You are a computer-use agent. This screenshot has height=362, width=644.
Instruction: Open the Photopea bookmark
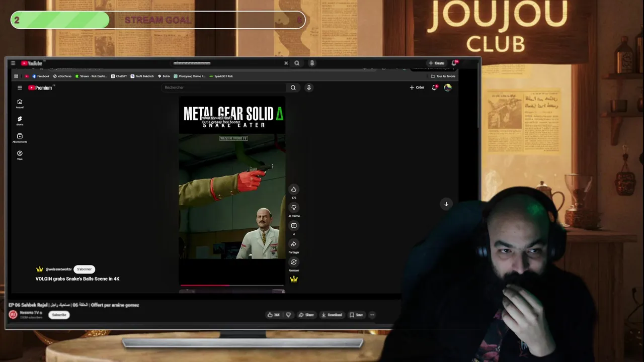pos(190,76)
